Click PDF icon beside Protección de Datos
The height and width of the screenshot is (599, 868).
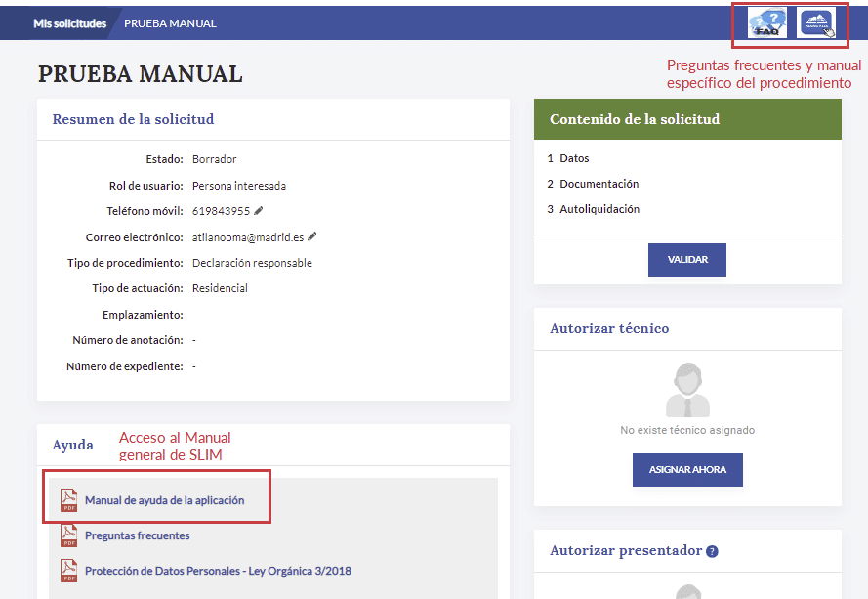68,571
